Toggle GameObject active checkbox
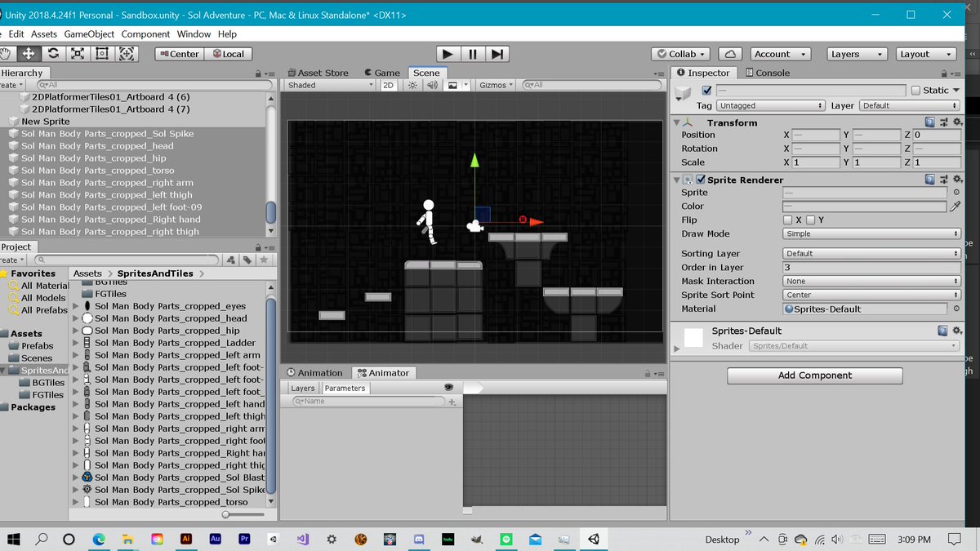Image resolution: width=980 pixels, height=551 pixels. coord(706,91)
